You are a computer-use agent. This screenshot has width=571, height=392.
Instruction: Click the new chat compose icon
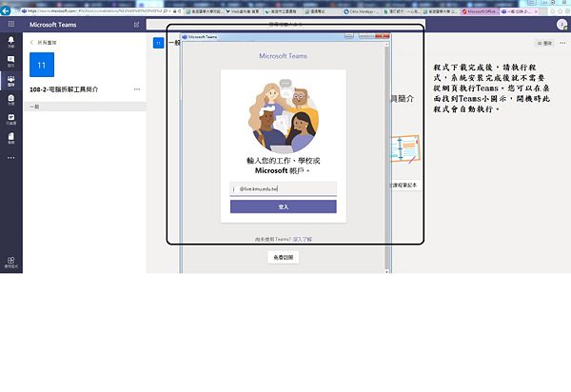click(136, 24)
